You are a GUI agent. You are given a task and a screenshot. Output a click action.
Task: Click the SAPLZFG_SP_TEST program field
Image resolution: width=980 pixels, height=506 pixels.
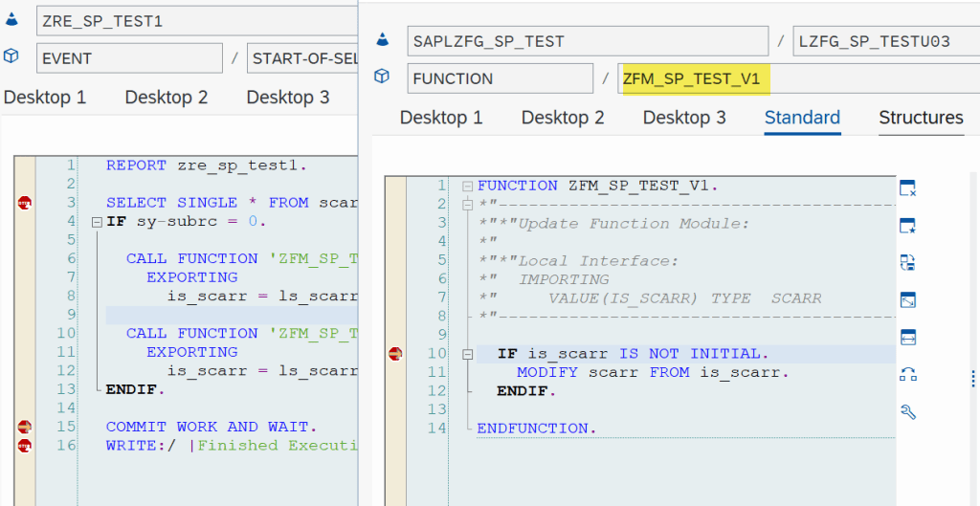coord(589,41)
